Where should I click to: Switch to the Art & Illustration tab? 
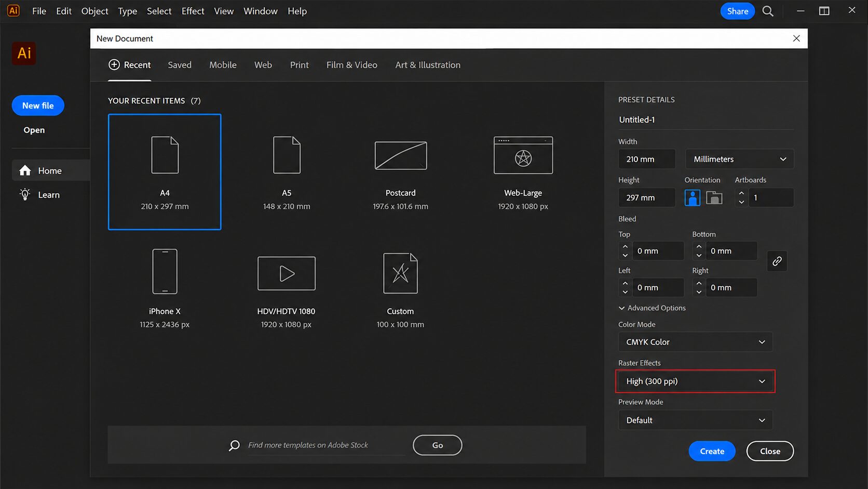pyautogui.click(x=428, y=65)
